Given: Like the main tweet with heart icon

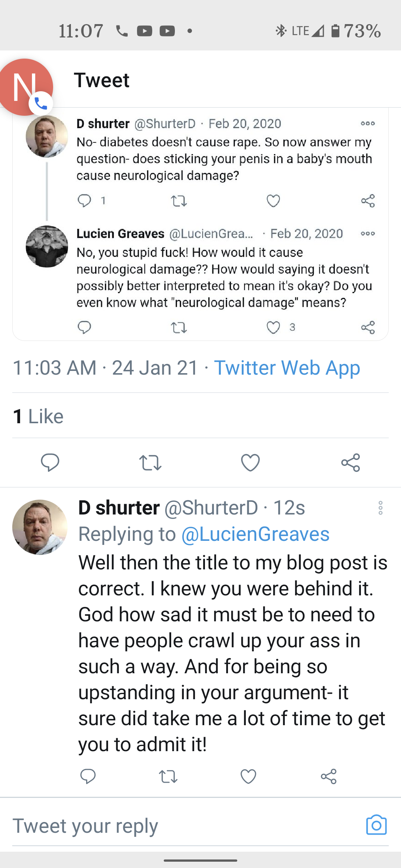Looking at the screenshot, I should click(x=250, y=463).
